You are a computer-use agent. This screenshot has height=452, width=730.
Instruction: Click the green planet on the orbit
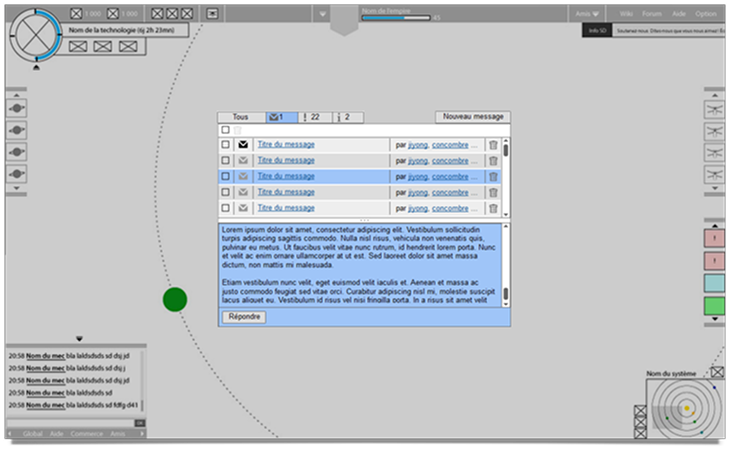click(175, 299)
